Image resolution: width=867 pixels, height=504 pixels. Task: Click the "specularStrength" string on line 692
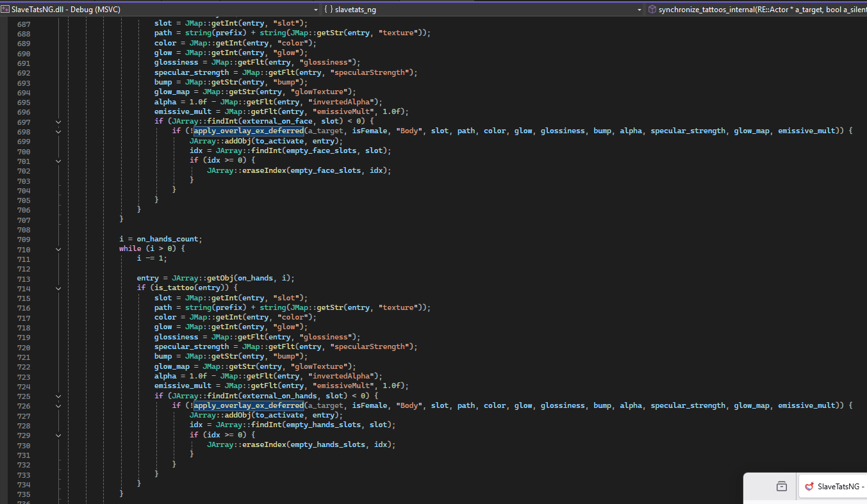(x=371, y=72)
